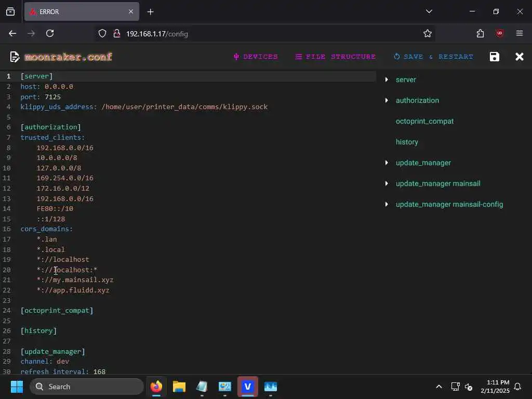Open the blue V app in taskbar
532x399 pixels.
tap(248, 387)
